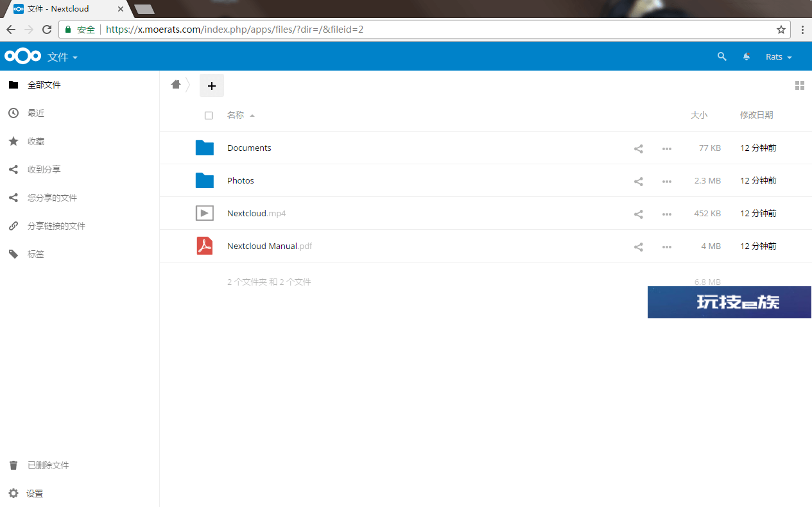
Task: Reload the page
Action: click(x=47, y=30)
